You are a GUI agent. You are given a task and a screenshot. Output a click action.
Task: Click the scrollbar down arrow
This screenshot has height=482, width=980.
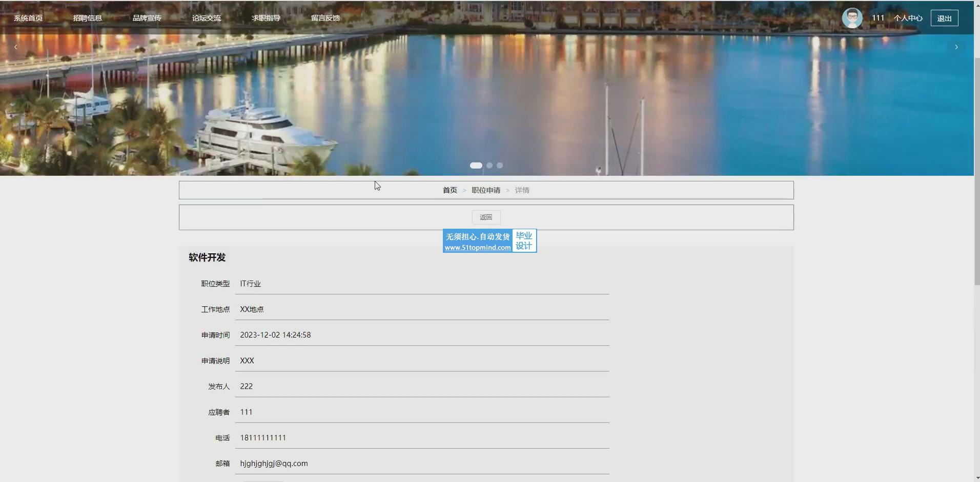[977, 478]
